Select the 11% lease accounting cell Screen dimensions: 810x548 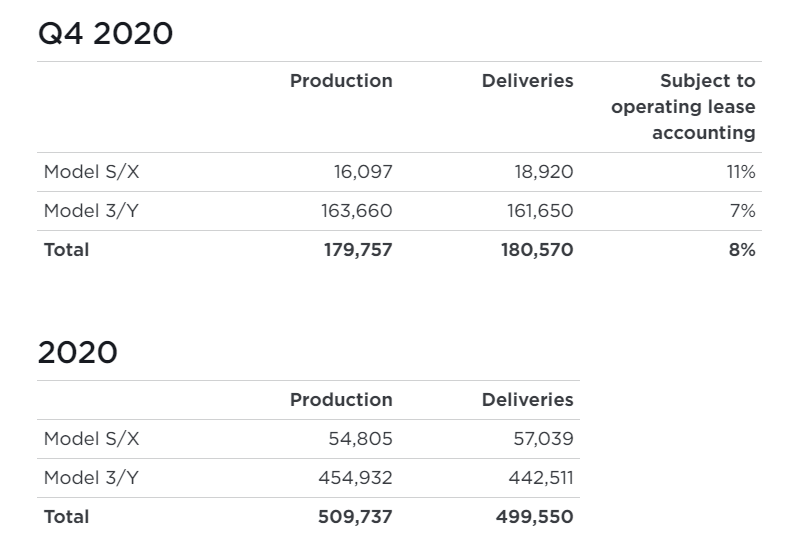pyautogui.click(x=740, y=172)
